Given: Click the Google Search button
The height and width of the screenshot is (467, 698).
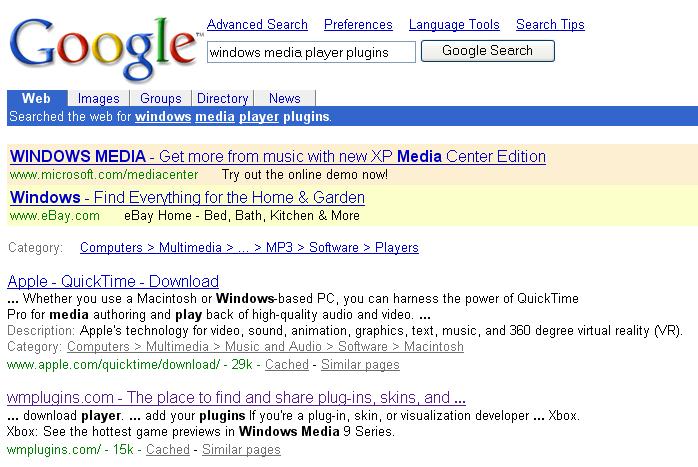Looking at the screenshot, I should [x=488, y=51].
